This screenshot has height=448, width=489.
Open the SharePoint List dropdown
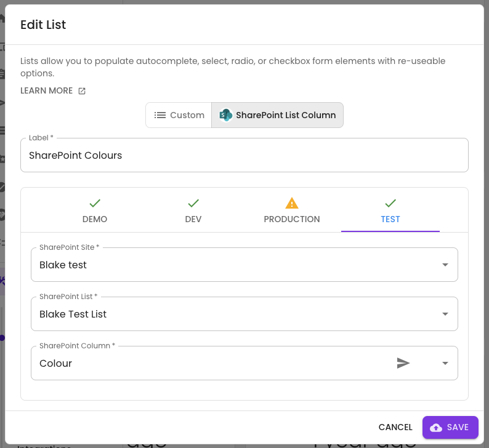click(244, 314)
